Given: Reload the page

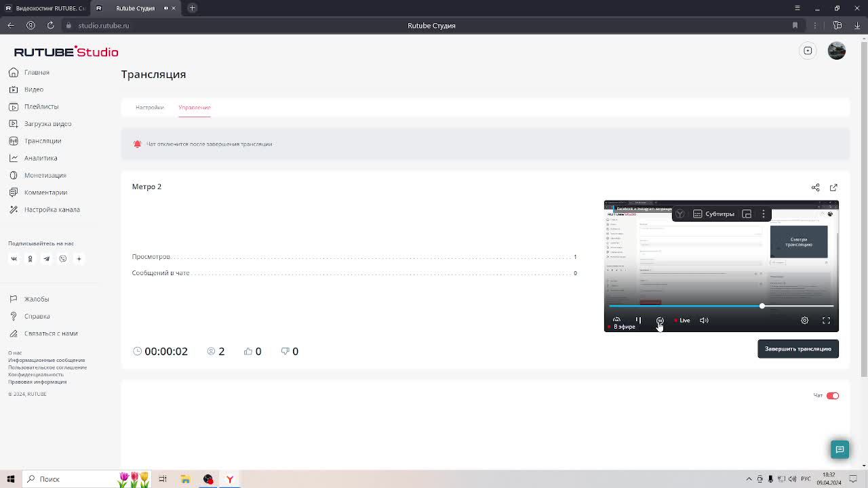Looking at the screenshot, I should pyautogui.click(x=50, y=26).
